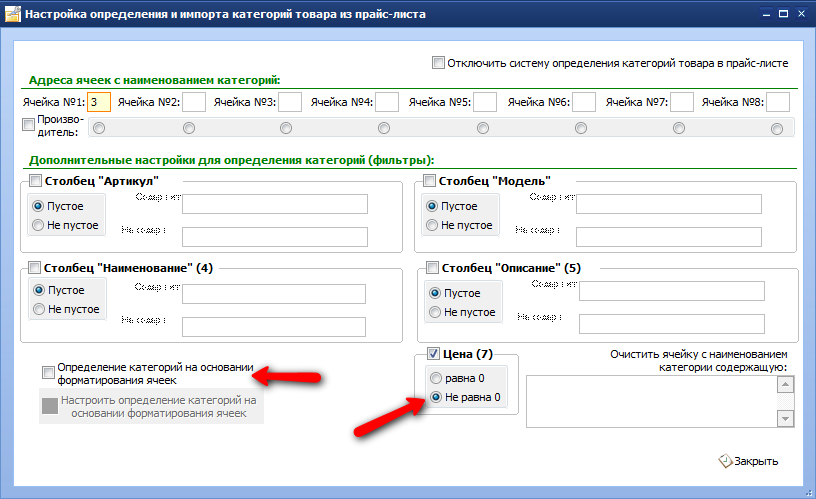
Task: Select 'Пустое' under Столбец Модель
Action: coord(432,206)
